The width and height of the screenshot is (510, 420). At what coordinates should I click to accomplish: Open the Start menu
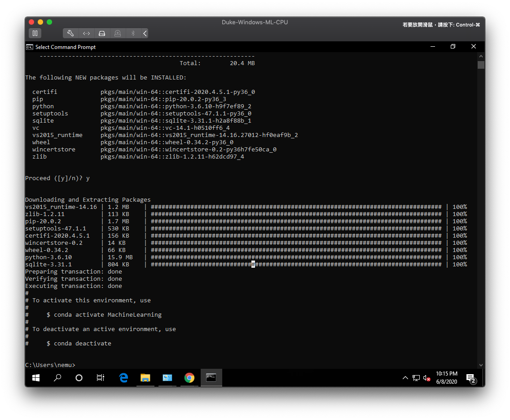click(36, 378)
